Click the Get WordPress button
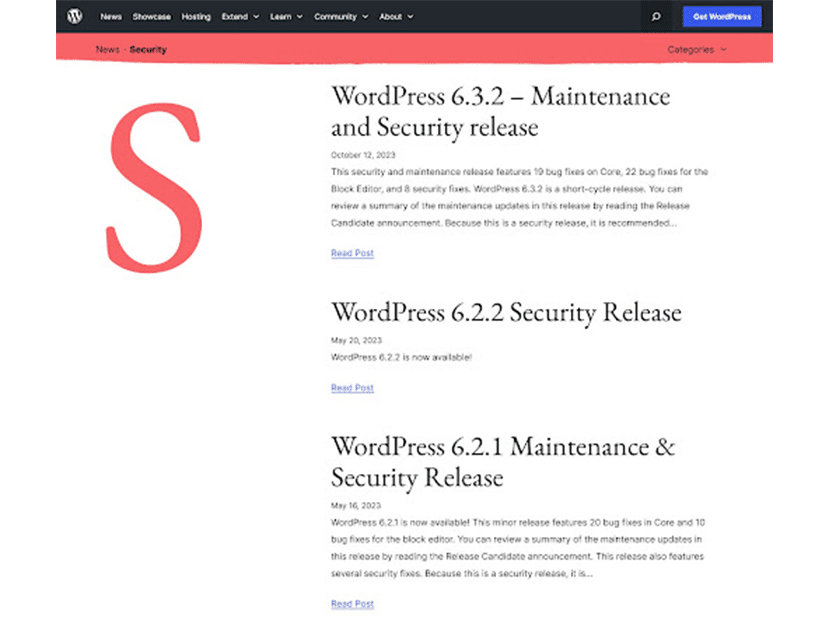This screenshot has width=817, height=627. 721,17
